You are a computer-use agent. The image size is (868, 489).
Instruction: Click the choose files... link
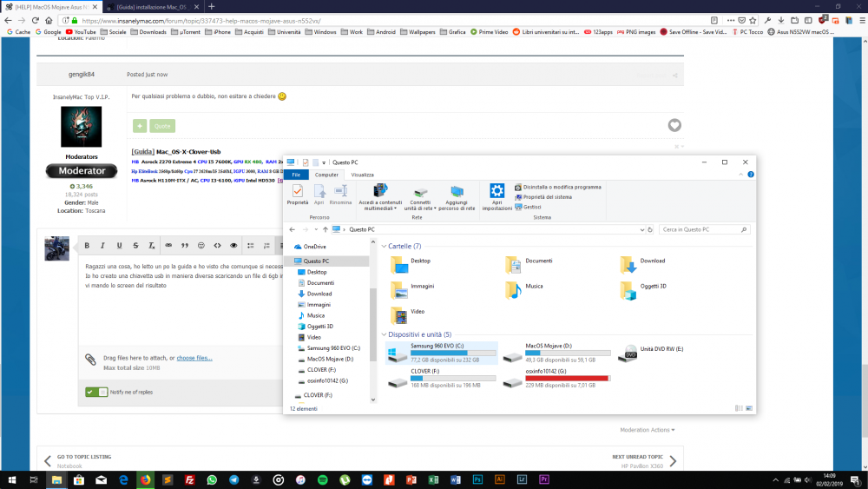tap(194, 358)
